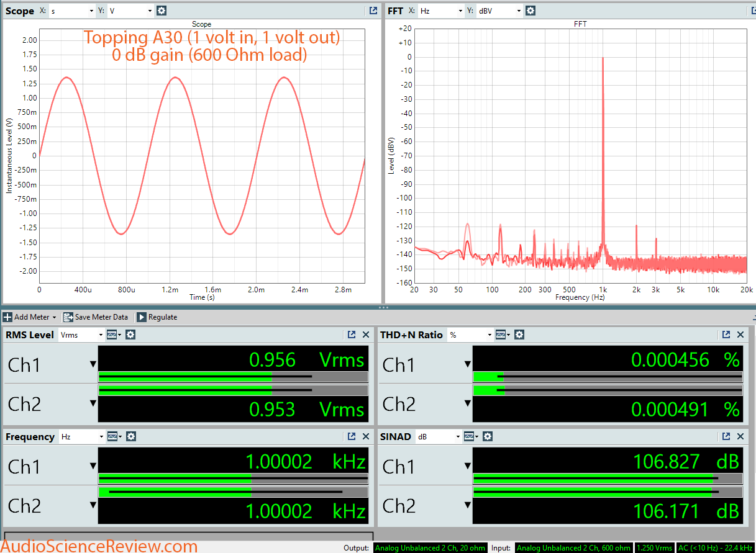
Task: Open the FFT Y-axis dBV dropdown
Action: click(x=499, y=11)
